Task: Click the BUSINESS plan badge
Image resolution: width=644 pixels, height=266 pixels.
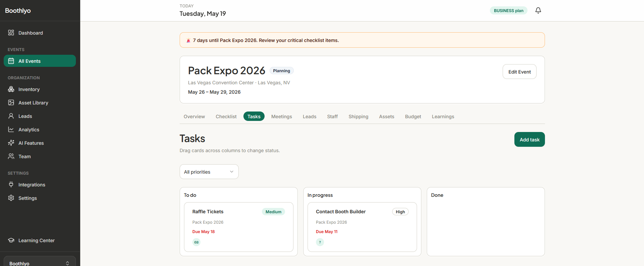Action: 508,10
